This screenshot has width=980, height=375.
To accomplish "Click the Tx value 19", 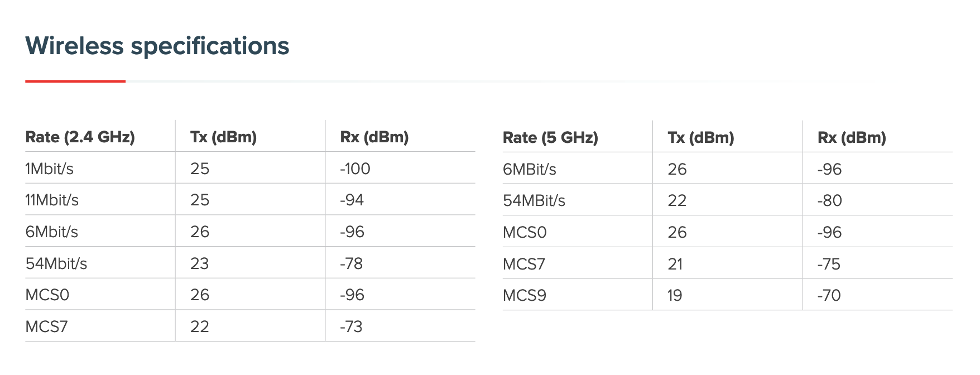I will [x=675, y=295].
